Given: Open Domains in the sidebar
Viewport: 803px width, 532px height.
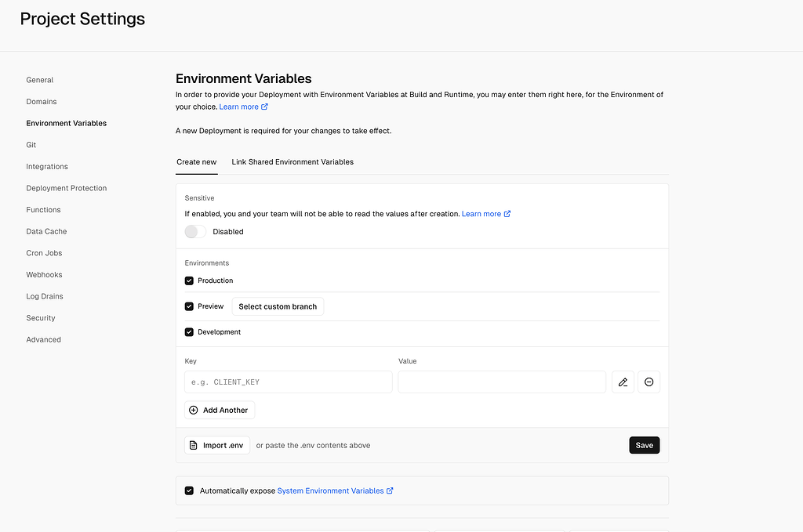Looking at the screenshot, I should (x=41, y=101).
